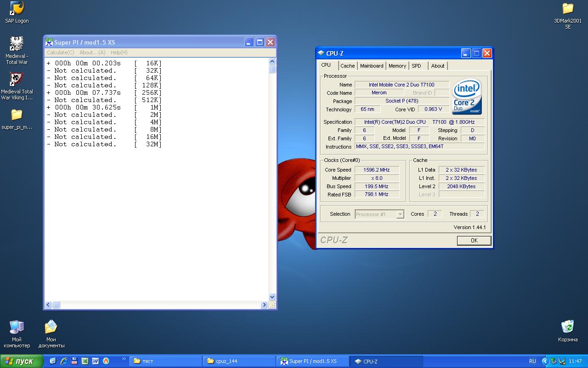Open Calculate(C) menu in Super PI
Viewport: 588px width, 368px height.
click(61, 52)
